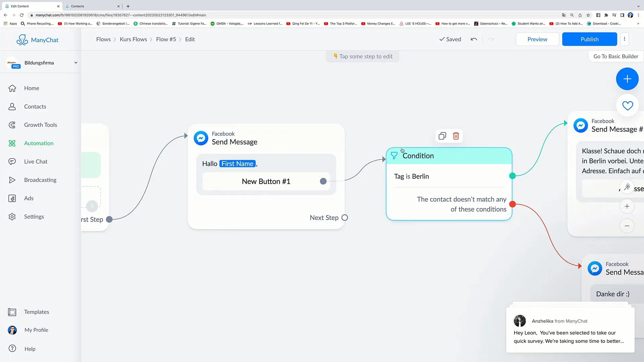
Task: Click Go To Basic Builder
Action: point(616,56)
